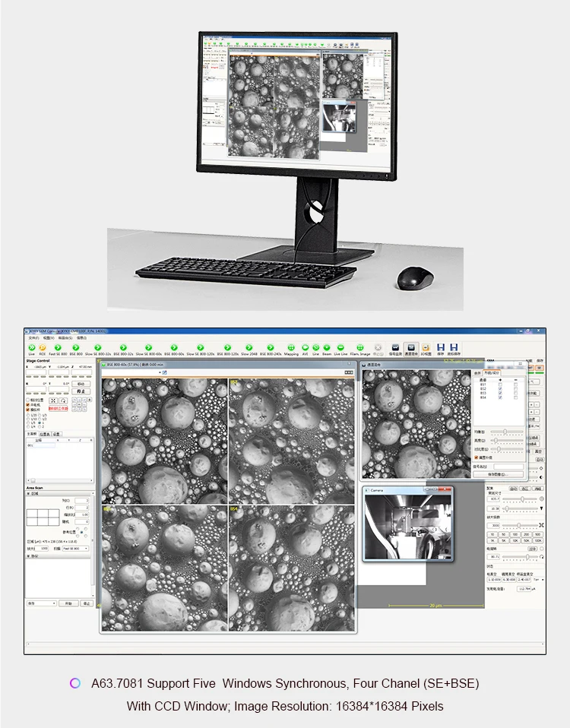570x728 pixels.
Task: Select Fast SE 800 scan preset
Action: tap(59, 348)
